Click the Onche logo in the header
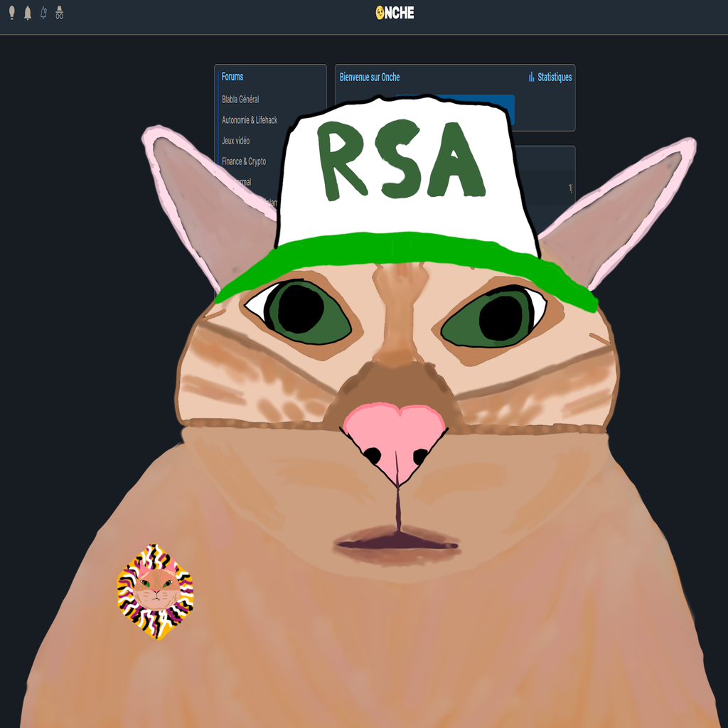This screenshot has height=728, width=728. 395,13
